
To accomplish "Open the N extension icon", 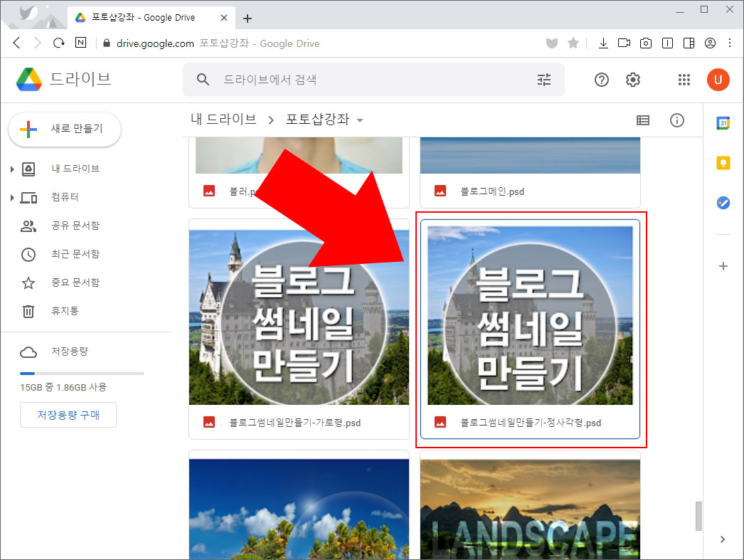I will (80, 43).
